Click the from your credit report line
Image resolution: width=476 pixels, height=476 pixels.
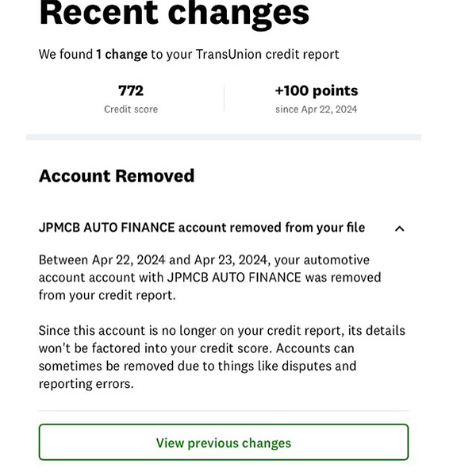(x=107, y=295)
